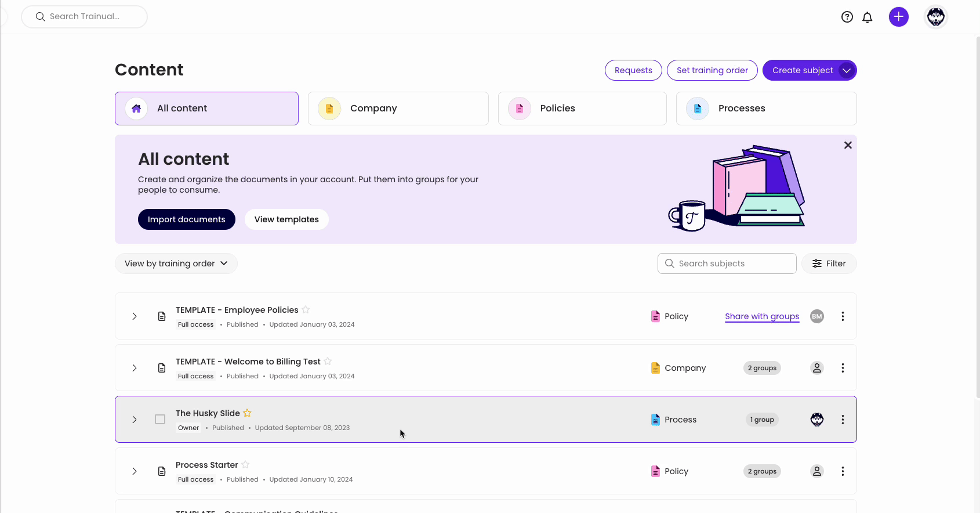Click Import documents button

click(187, 219)
